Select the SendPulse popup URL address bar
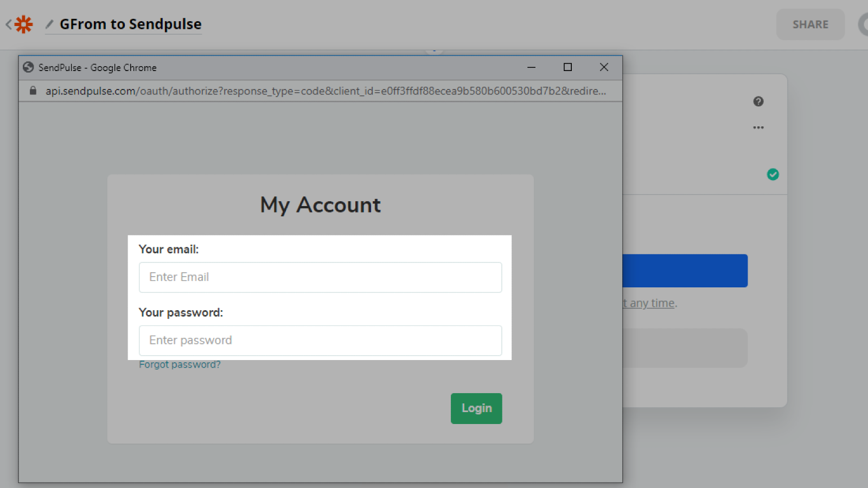 tap(325, 91)
